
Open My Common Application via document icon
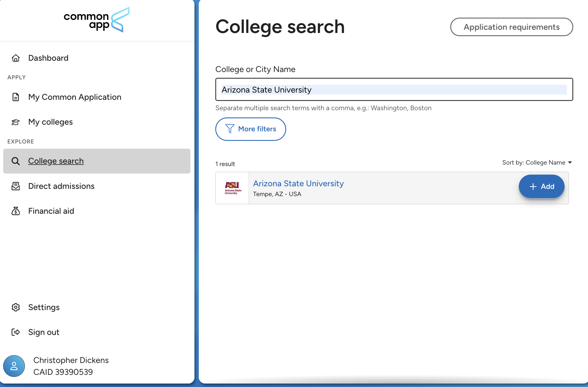click(x=16, y=97)
